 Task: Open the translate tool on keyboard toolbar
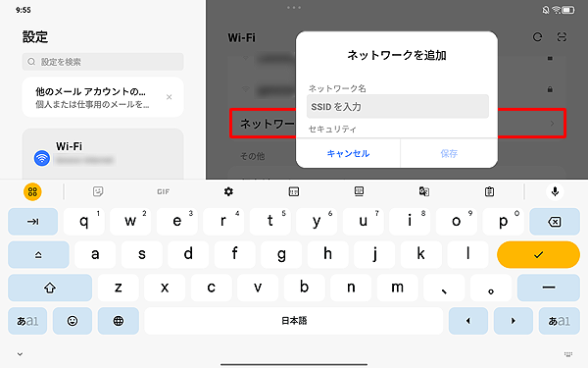coord(424,192)
